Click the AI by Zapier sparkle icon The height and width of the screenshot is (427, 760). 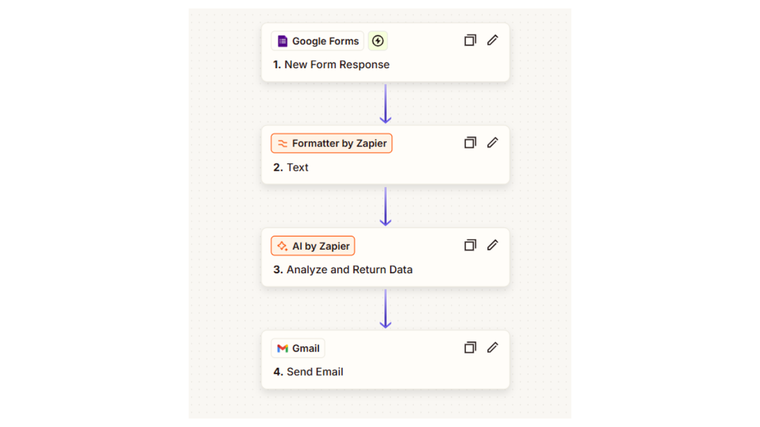283,246
